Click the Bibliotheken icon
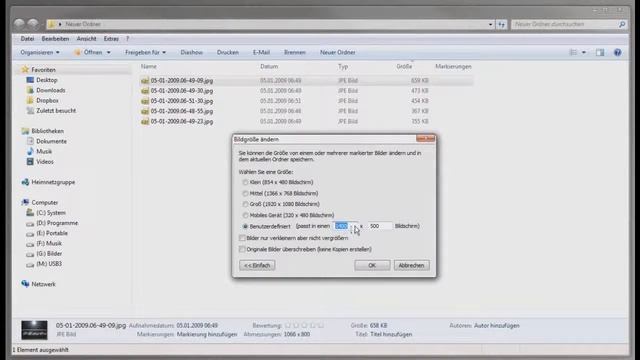640x360 pixels. point(25,131)
